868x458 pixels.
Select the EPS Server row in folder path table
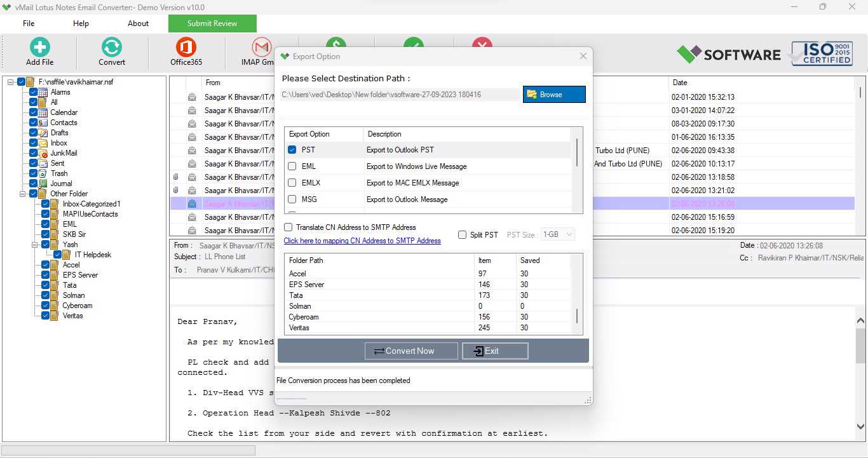coord(429,285)
